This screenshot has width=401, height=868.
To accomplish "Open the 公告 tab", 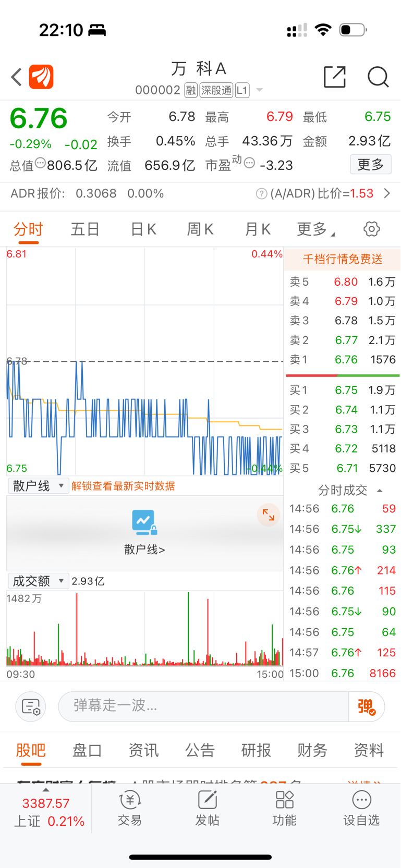I will point(200,750).
